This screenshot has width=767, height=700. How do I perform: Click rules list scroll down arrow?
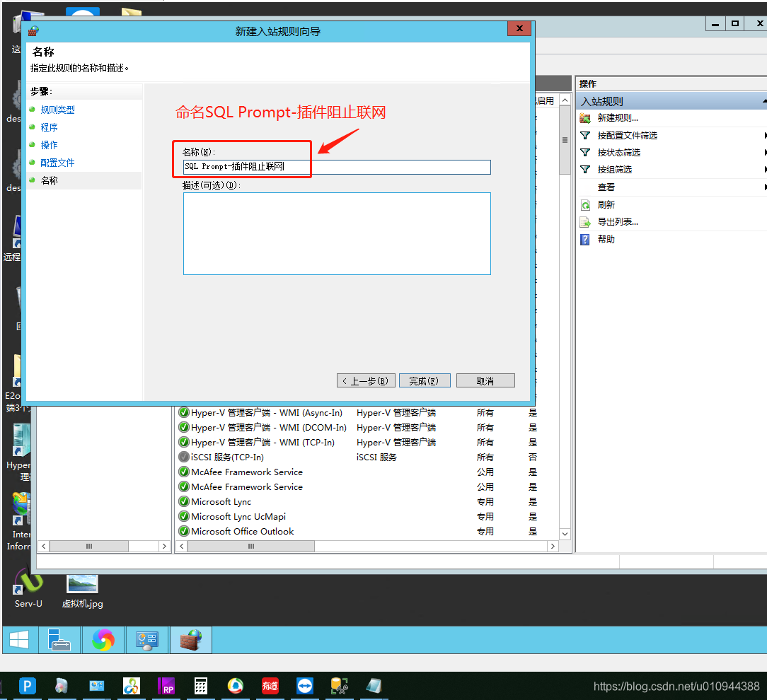(565, 534)
